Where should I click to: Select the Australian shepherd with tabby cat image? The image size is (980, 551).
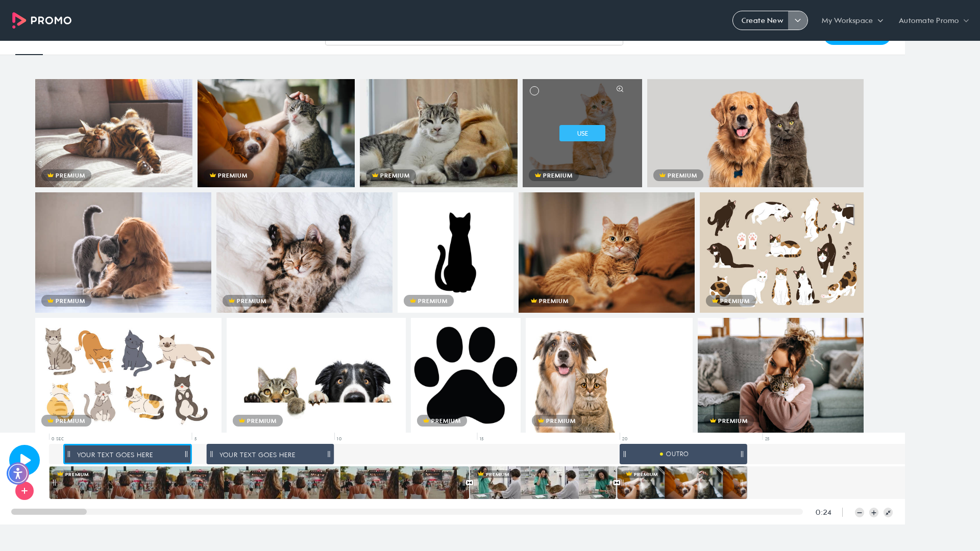tap(609, 375)
